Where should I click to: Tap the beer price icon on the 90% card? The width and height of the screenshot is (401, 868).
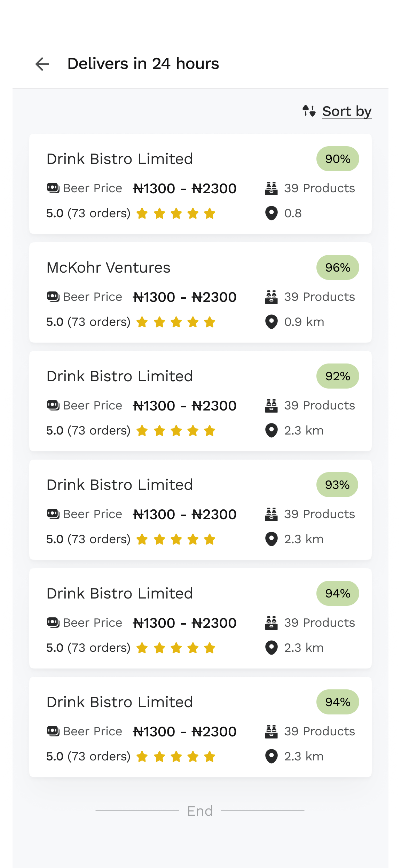[53, 188]
